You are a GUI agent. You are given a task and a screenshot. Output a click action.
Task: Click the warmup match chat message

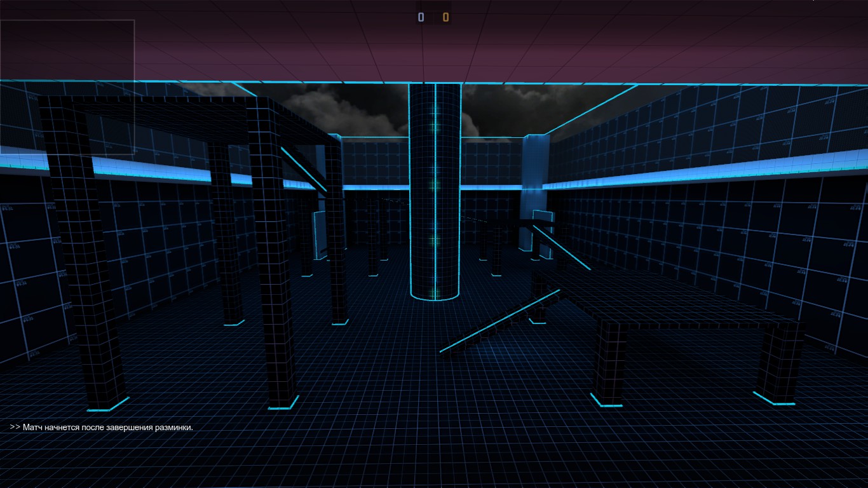point(102,428)
